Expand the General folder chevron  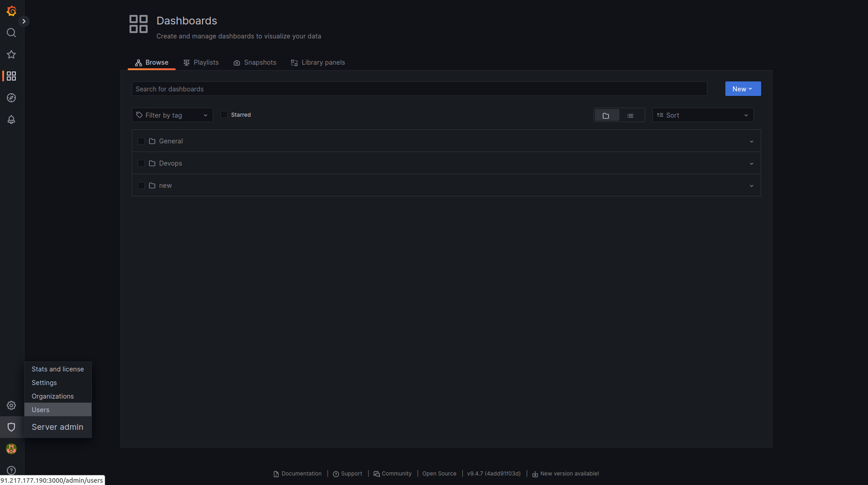point(752,142)
